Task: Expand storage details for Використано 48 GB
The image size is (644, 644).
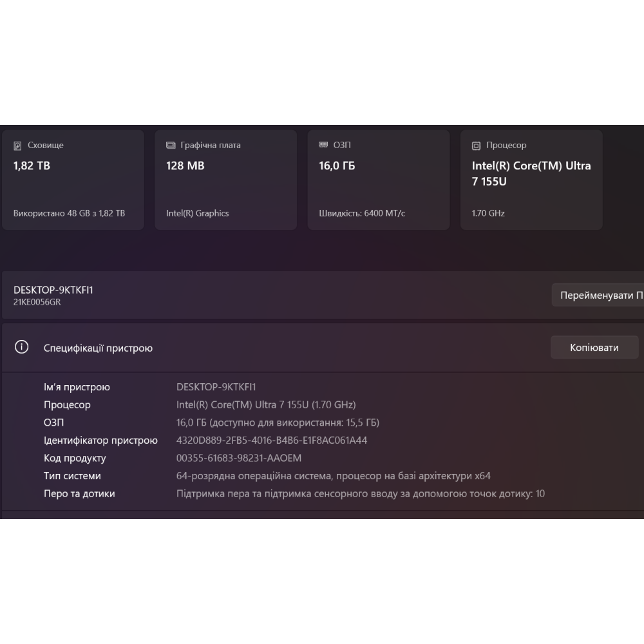Action: point(68,213)
